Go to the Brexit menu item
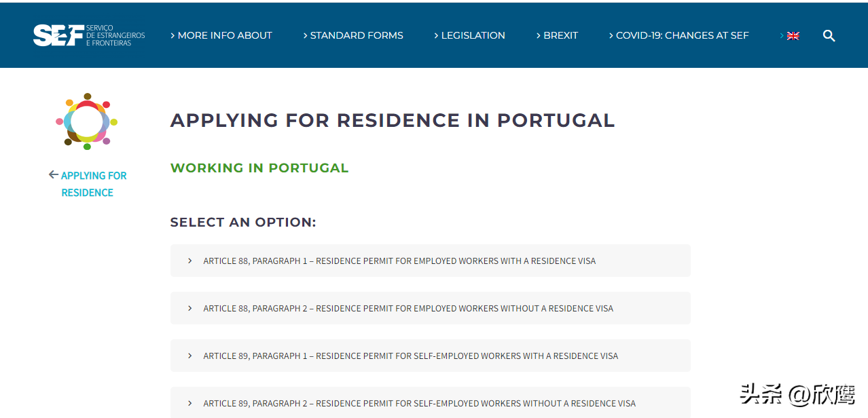This screenshot has width=868, height=418. pos(560,35)
